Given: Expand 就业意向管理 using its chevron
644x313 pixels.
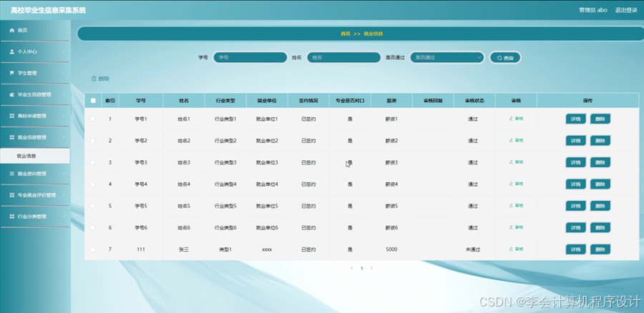Looking at the screenshot, I should tap(64, 174).
